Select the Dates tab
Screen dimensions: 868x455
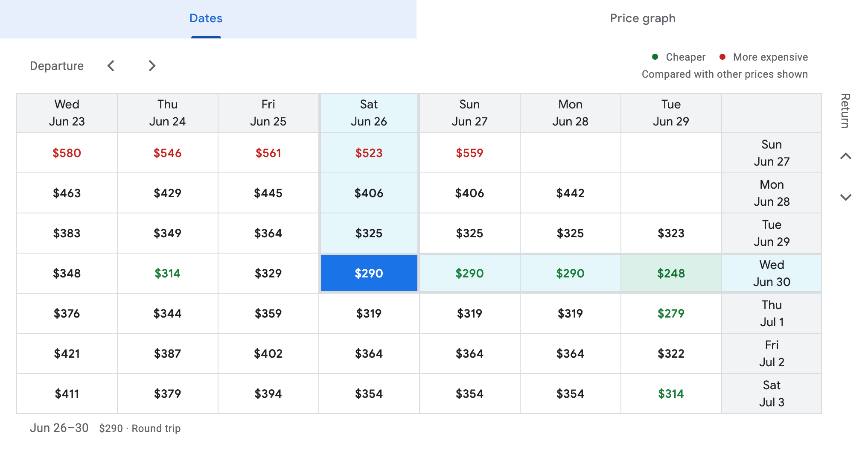pos(206,18)
